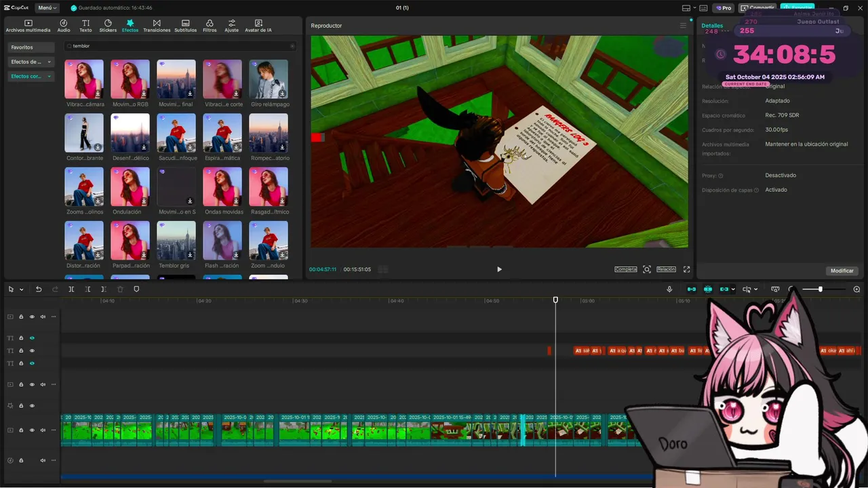Viewport: 868px width, 488px height.
Task: Open the Avatar de IA tab
Action: (258, 26)
